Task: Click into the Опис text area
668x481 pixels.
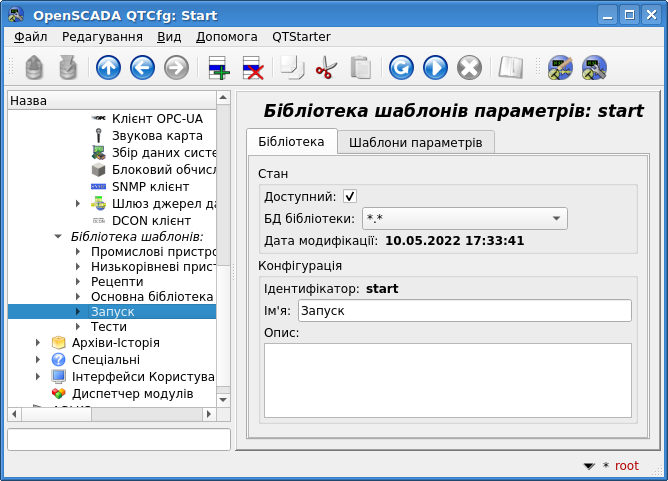Action: pyautogui.click(x=448, y=380)
